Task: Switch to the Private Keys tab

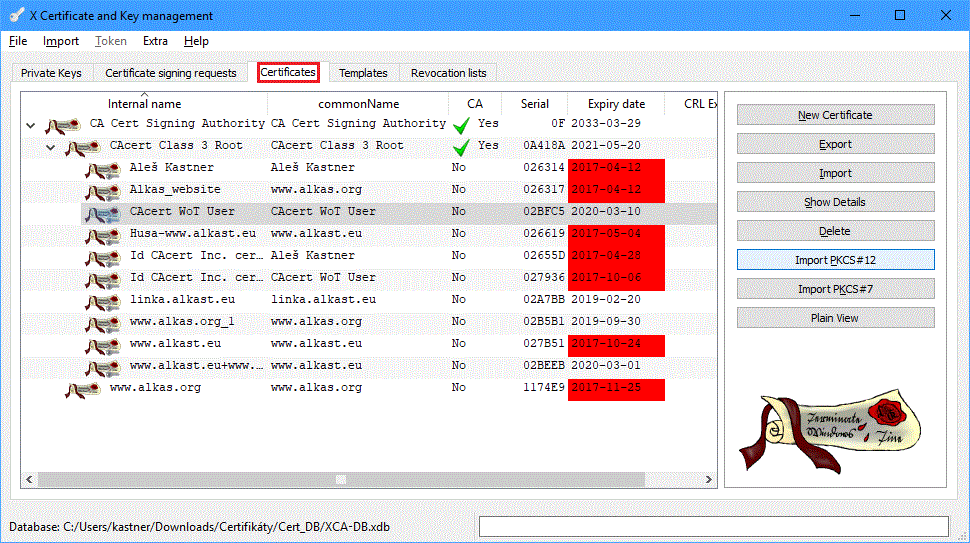Action: (51, 73)
